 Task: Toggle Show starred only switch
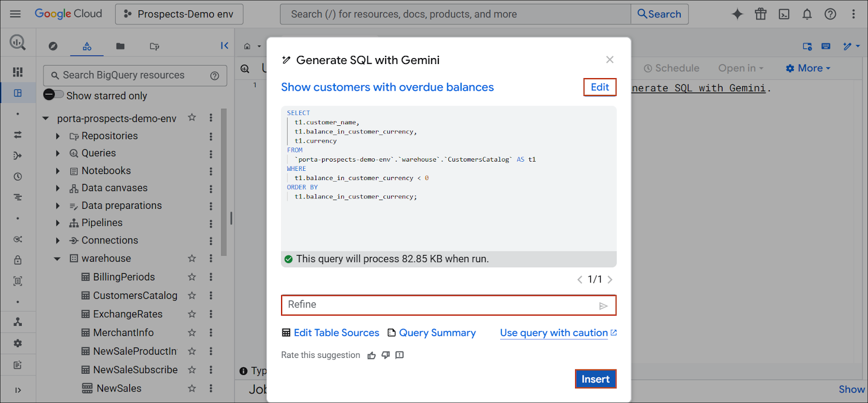(53, 94)
